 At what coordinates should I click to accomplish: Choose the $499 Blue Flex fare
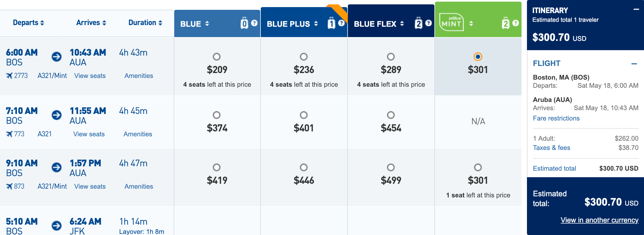click(391, 167)
